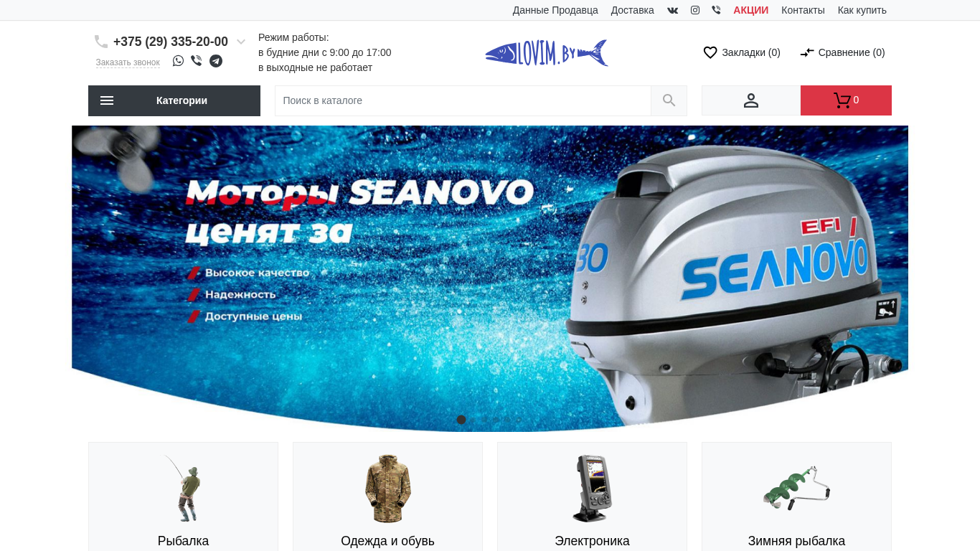Screen dimensions: 980x551
Task: Click the Viber icon in top bar
Action: pyautogui.click(x=716, y=10)
